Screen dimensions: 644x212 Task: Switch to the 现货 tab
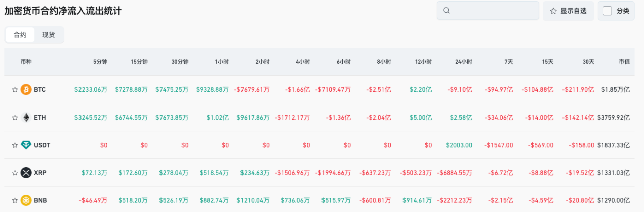(x=49, y=35)
